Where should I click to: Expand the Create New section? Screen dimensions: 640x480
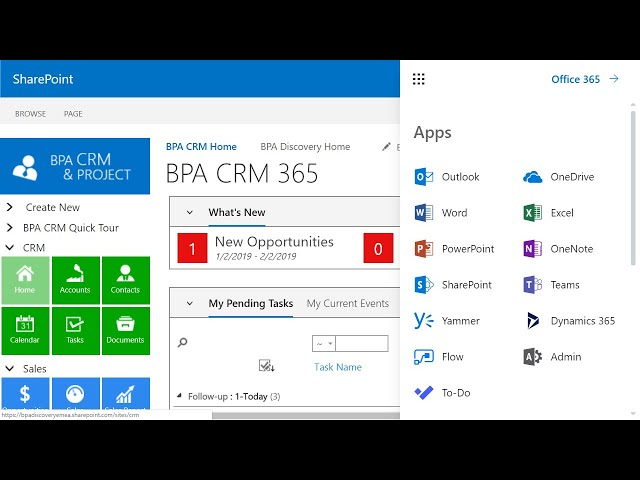[10, 207]
